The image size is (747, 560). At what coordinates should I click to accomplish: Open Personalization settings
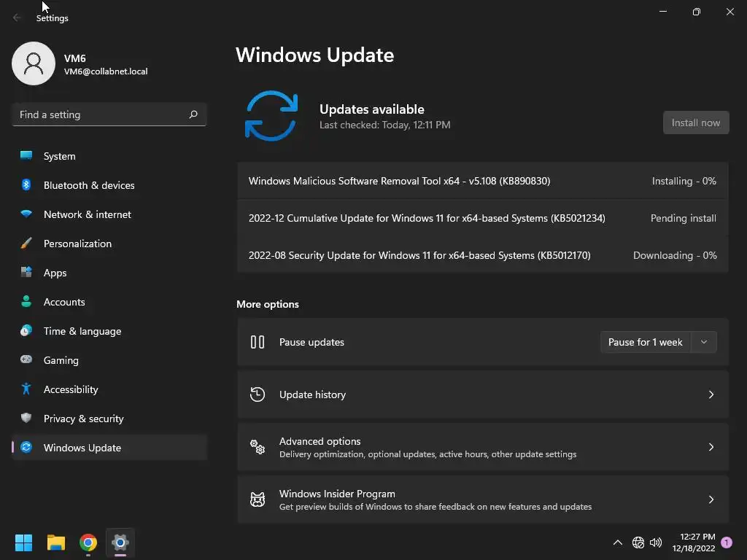point(109,244)
